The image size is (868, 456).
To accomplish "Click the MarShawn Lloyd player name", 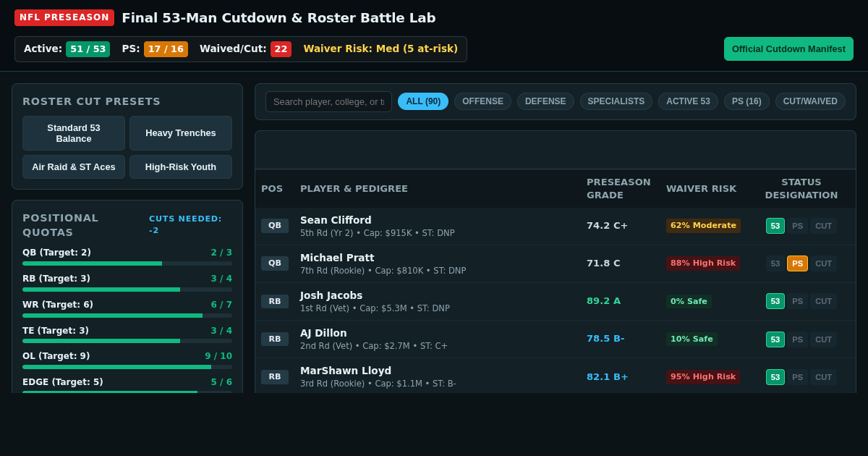I will click(346, 371).
